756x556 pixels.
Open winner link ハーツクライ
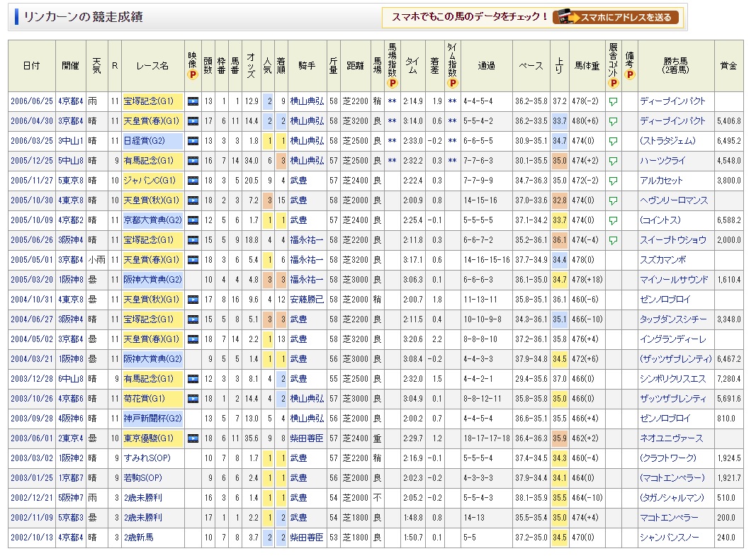coord(662,161)
